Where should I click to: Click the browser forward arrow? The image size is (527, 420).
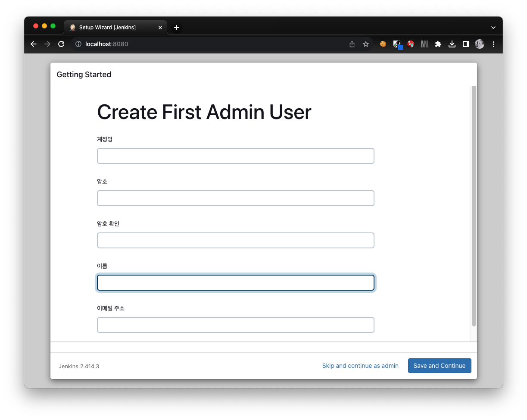[x=47, y=44]
